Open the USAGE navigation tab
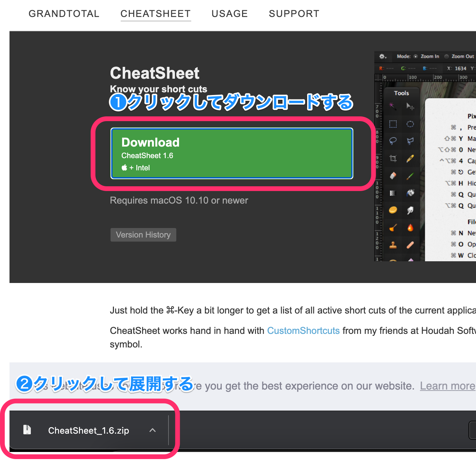 (230, 14)
